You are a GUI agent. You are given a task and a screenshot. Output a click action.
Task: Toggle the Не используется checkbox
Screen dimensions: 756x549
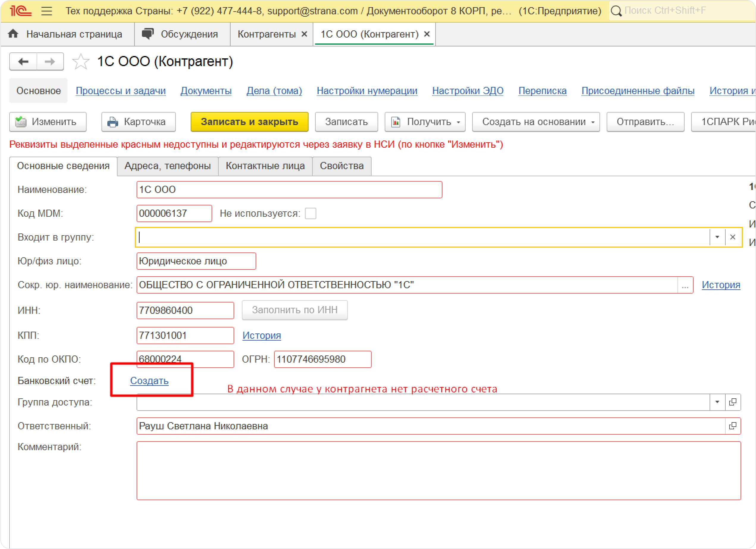[310, 213]
